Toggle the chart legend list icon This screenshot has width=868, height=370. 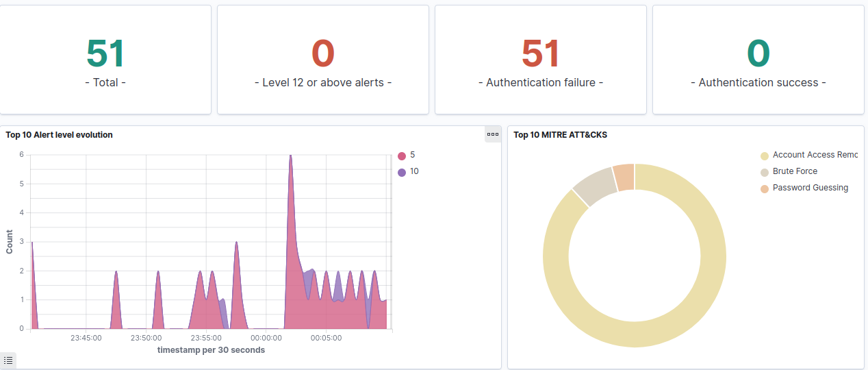(8, 360)
